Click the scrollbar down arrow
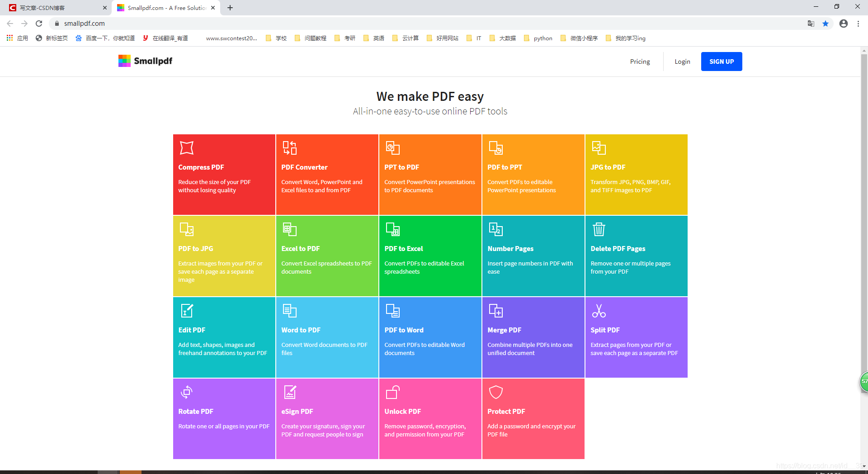Image resolution: width=868 pixels, height=474 pixels. (864, 466)
